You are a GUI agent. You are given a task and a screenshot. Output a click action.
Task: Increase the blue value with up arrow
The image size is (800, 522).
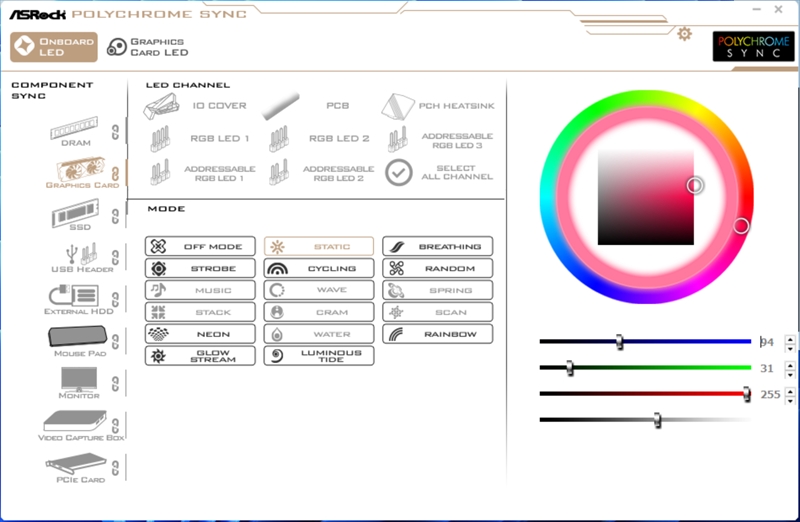pyautogui.click(x=790, y=339)
